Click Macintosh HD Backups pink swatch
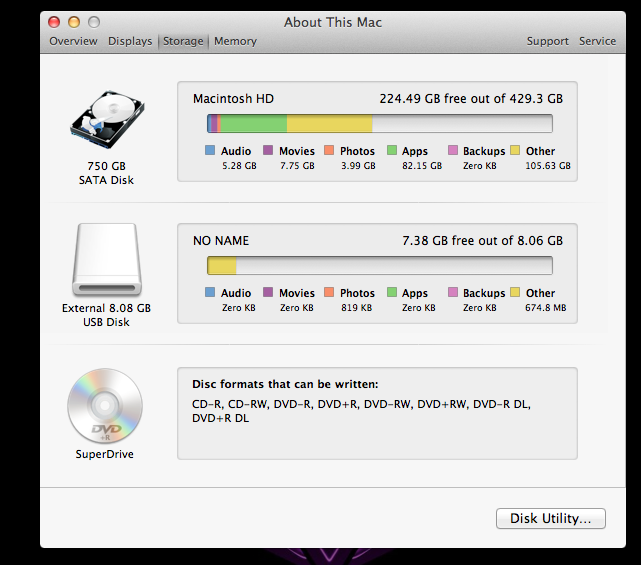The image size is (641, 565). point(453,150)
